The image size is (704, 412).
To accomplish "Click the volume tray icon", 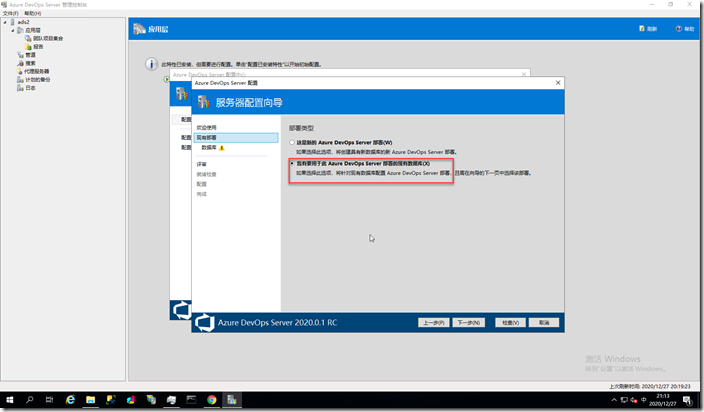I will (634, 400).
